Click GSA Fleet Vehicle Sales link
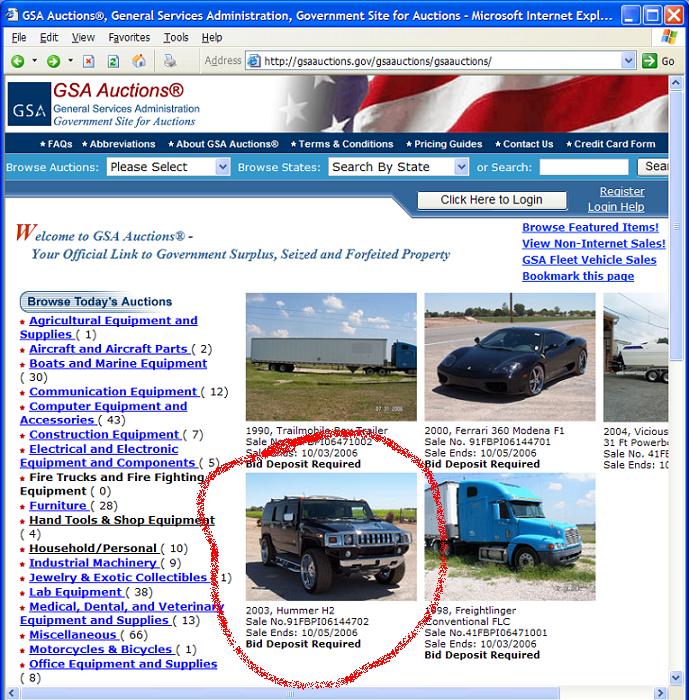This screenshot has width=689, height=700. pos(589,260)
